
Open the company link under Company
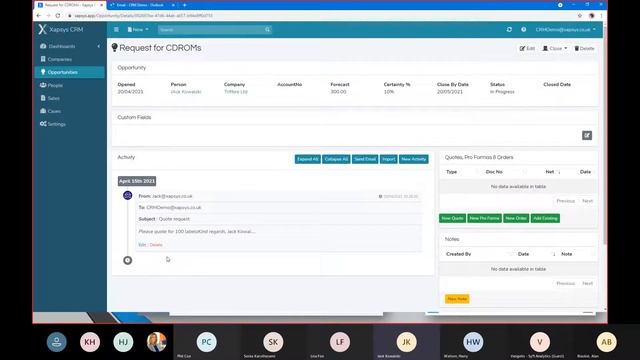[x=236, y=92]
